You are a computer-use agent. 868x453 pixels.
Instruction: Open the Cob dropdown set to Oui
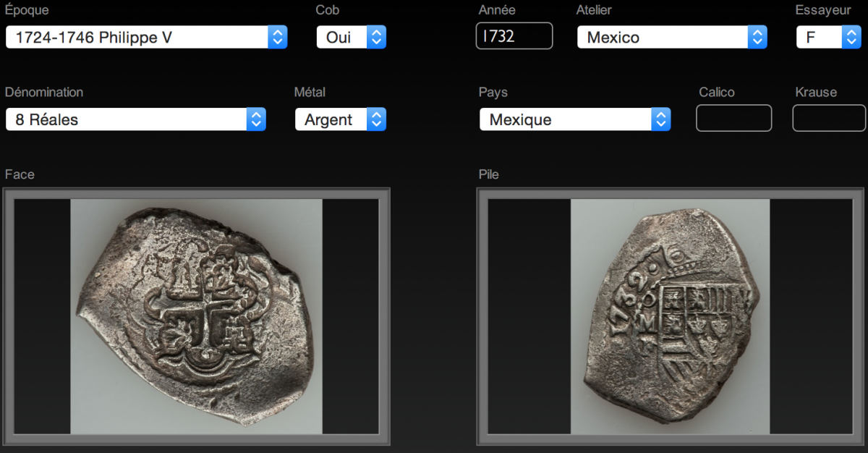tap(352, 37)
